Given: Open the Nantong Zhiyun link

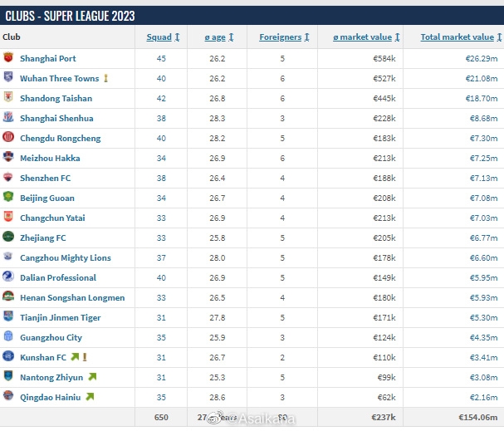Looking at the screenshot, I should tap(51, 377).
